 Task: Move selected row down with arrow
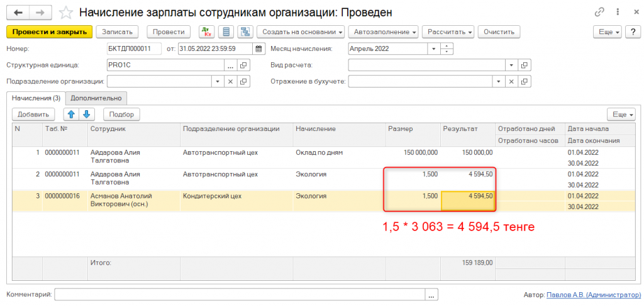pos(86,114)
